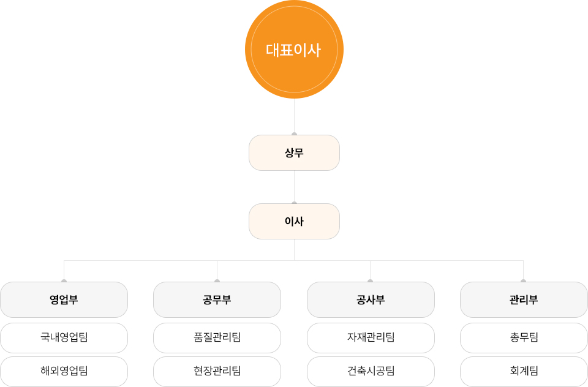Open the 회계팀 team box

[x=524, y=371]
